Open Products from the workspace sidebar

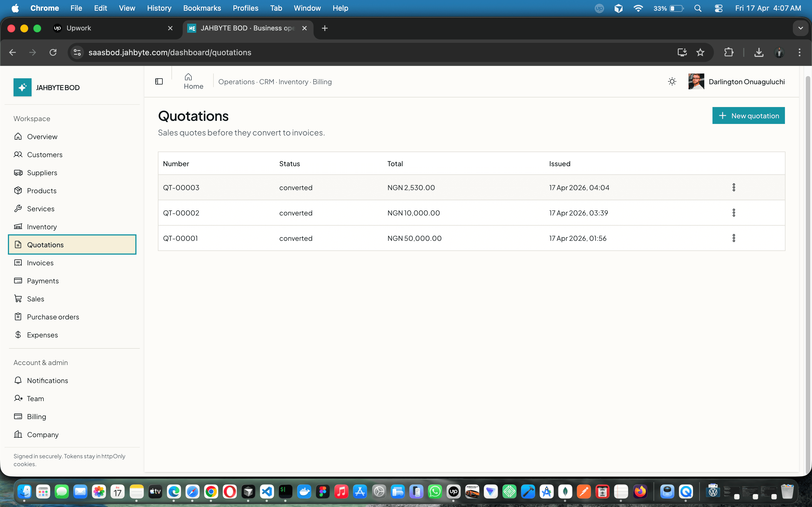(x=42, y=190)
